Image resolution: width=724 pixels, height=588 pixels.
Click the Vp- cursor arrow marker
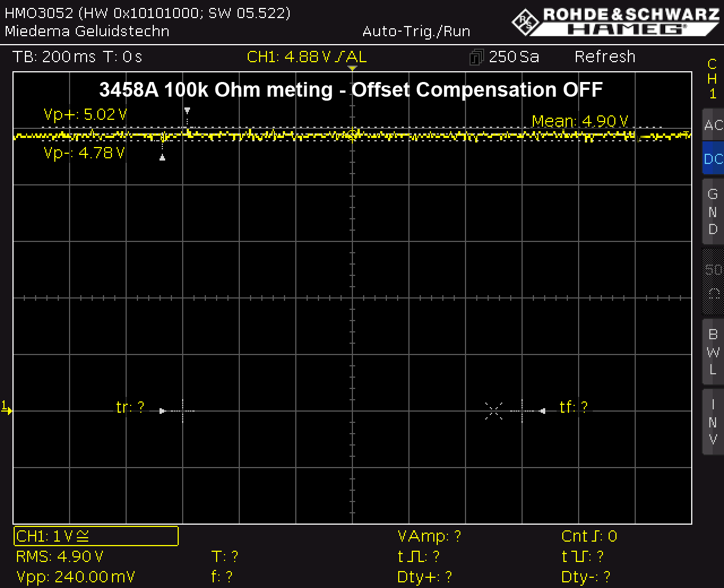[x=162, y=158]
